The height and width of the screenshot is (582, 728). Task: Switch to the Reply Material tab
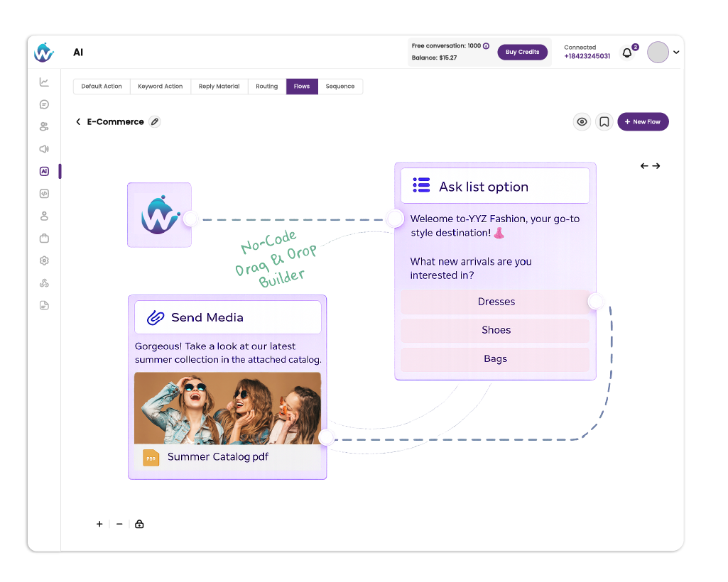219,87
